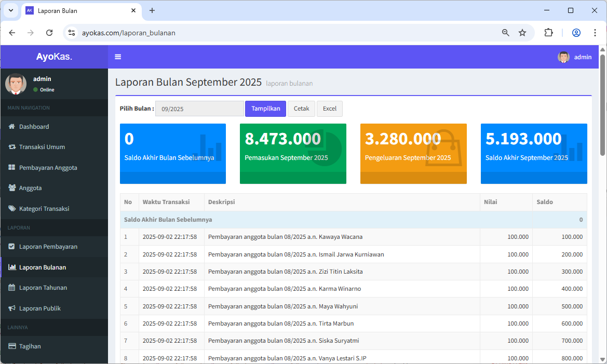This screenshot has width=607, height=364.
Task: Toggle the sidebar with the hamburger icon
Action: pyautogui.click(x=118, y=57)
